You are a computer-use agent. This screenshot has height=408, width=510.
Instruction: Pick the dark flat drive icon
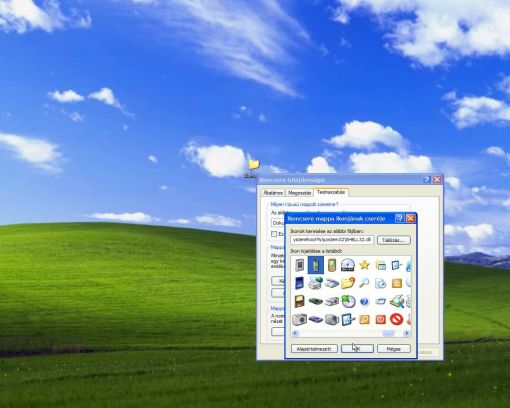coord(315,302)
